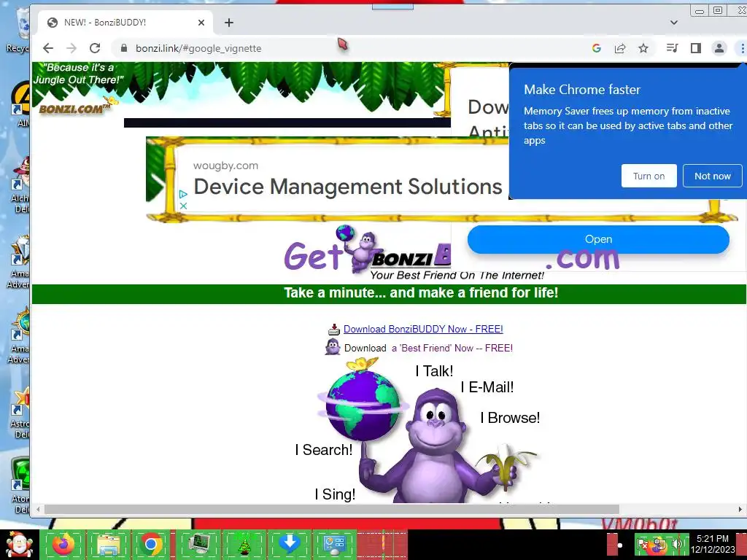Viewport: 747px width, 560px height.
Task: Click the spinning globe image
Action: [x=363, y=405]
